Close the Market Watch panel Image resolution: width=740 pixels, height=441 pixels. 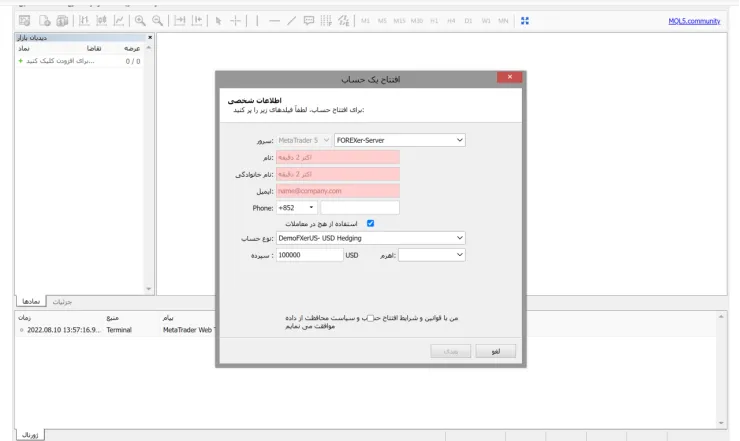[x=150, y=37]
